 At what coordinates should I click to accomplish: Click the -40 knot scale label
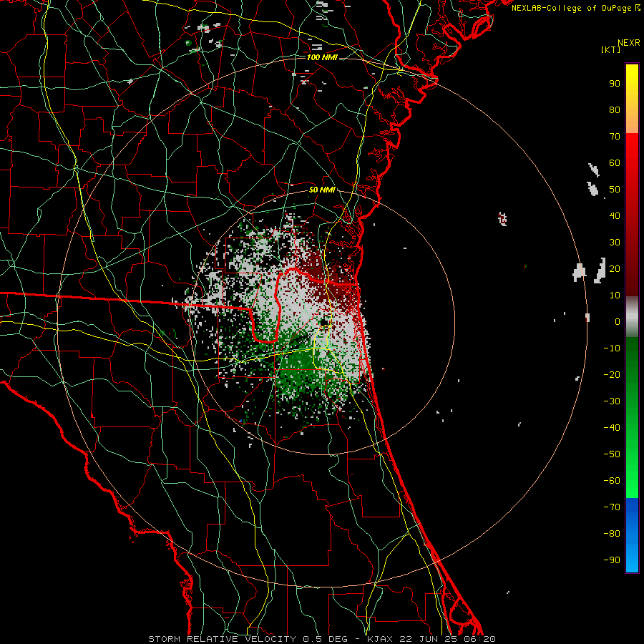(612, 428)
